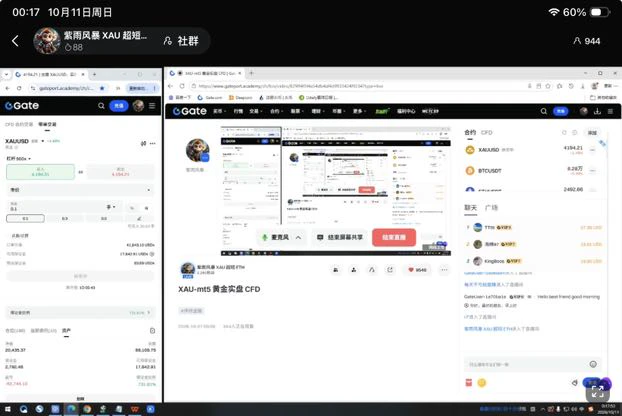
Task: Click the chat message input field
Action: [526, 364]
